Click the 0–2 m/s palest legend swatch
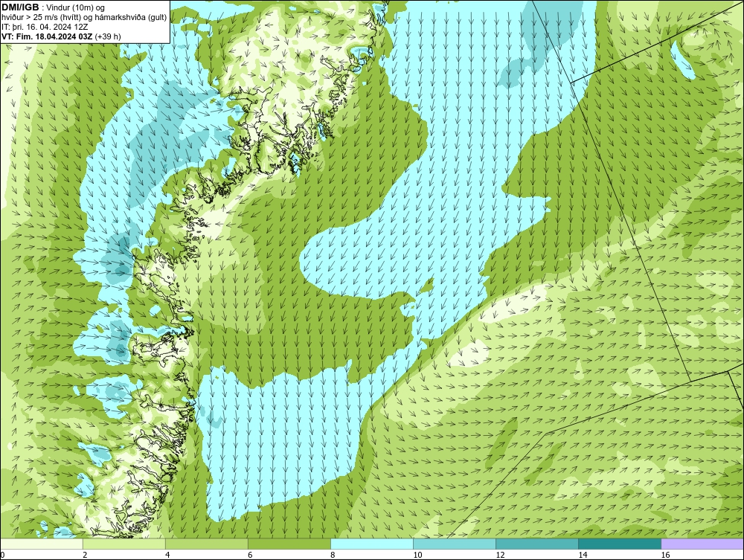744x560 pixels. [41, 544]
